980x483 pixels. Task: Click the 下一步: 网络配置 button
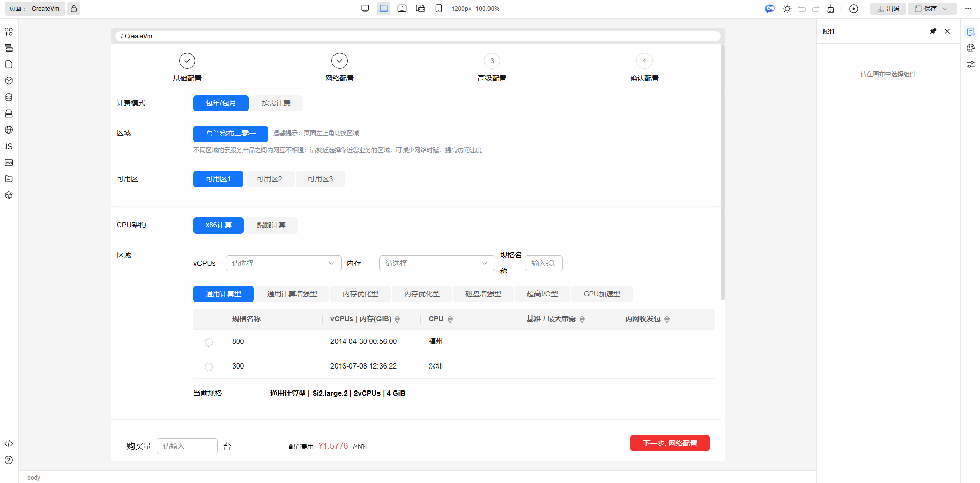pos(670,443)
